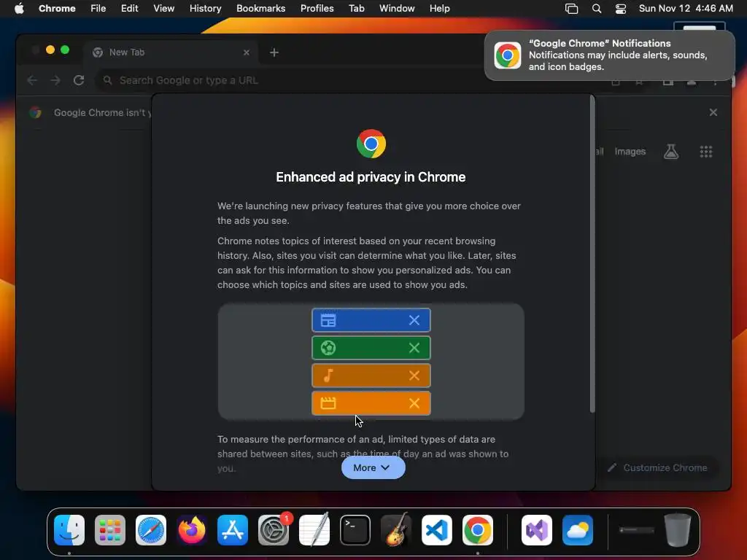Screen dimensions: 747x560
Task: Open the Trash in the dock
Action: click(x=678, y=530)
